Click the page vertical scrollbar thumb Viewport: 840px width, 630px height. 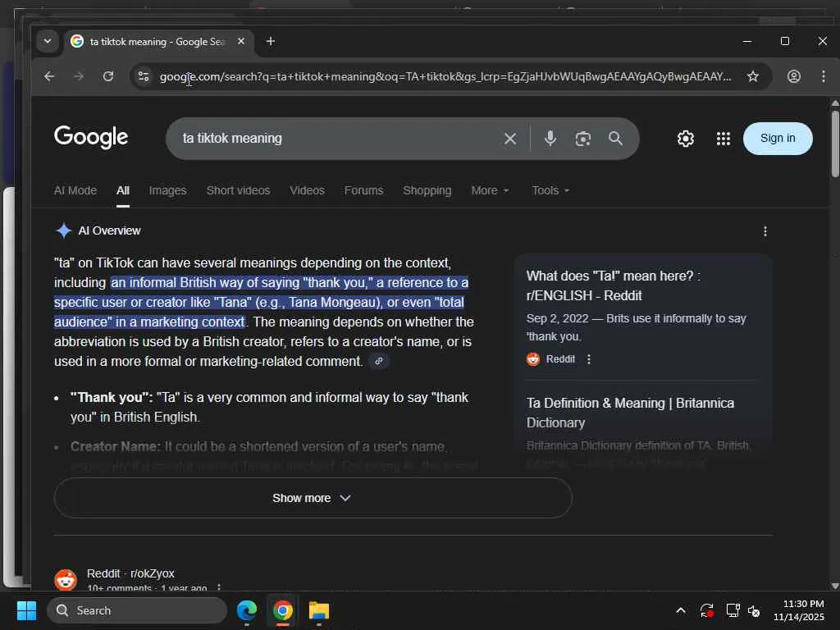tap(835, 143)
